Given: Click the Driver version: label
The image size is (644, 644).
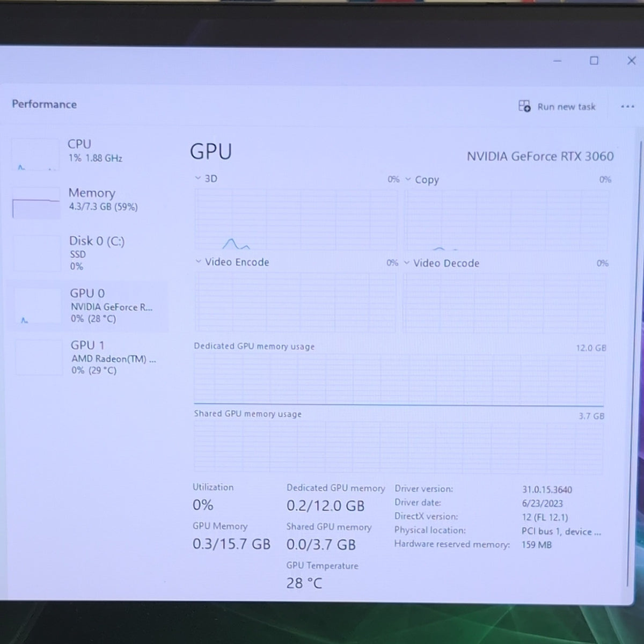Looking at the screenshot, I should point(423,489).
